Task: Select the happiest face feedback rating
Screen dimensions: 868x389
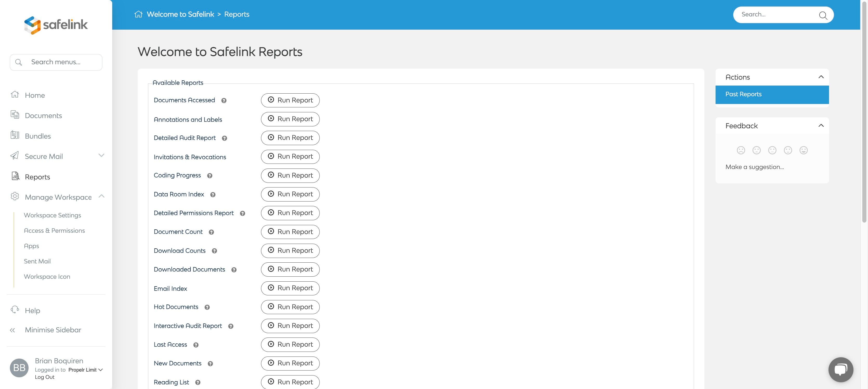Action: click(803, 150)
